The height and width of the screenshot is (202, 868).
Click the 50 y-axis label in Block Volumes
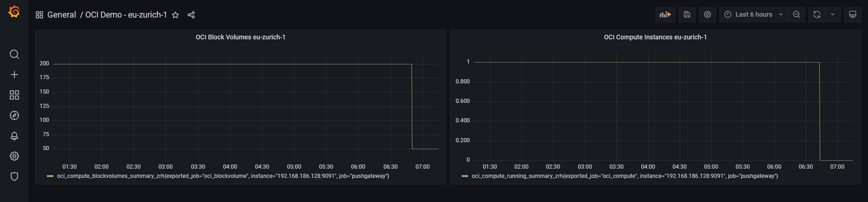(x=46, y=148)
